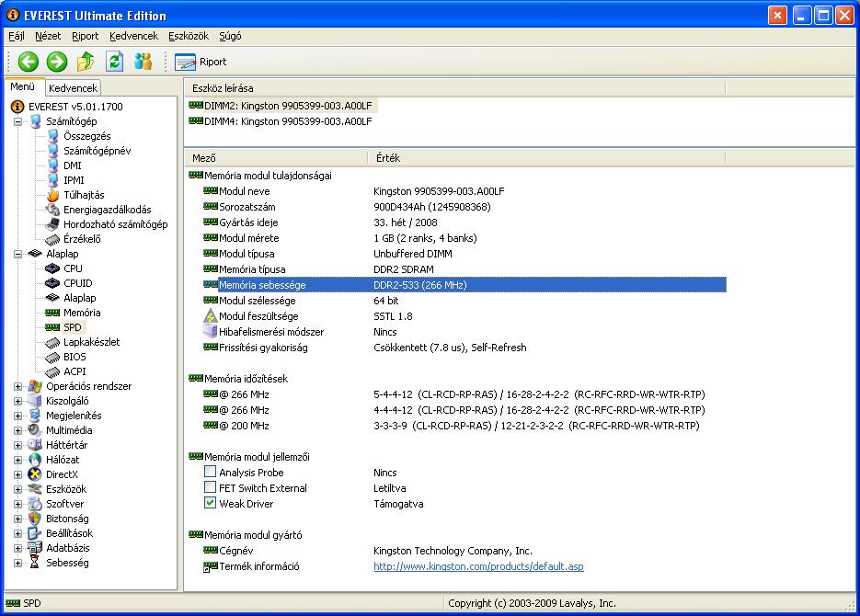
Task: Select the Összegzés tree item
Action: pos(86,136)
